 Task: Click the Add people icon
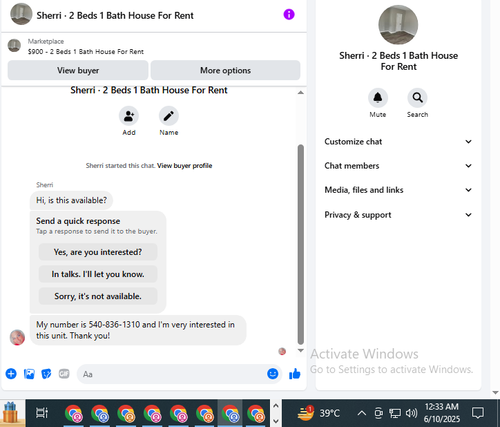pos(129,116)
